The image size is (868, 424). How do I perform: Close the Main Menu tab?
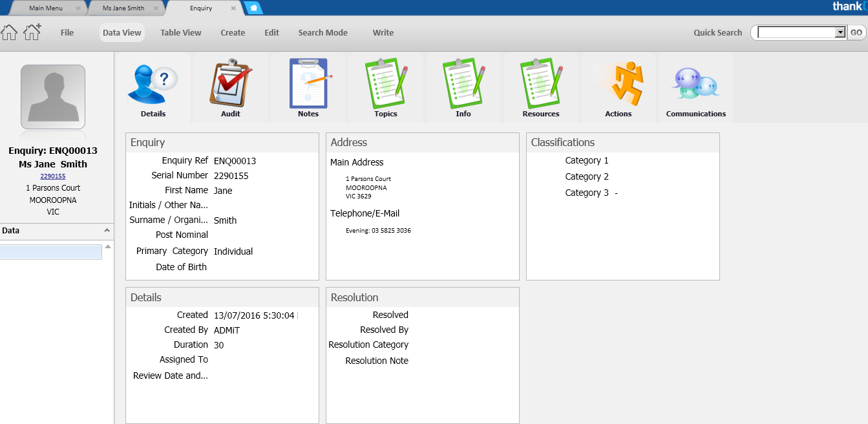click(78, 8)
